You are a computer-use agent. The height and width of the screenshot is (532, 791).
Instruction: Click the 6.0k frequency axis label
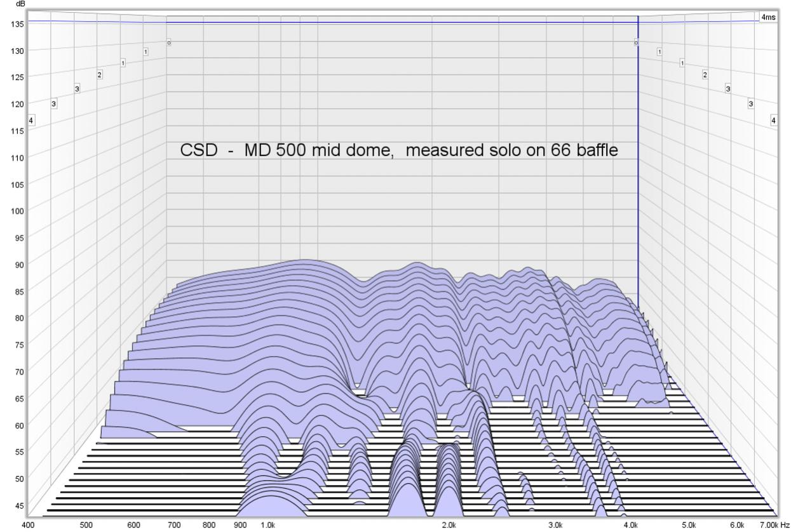pos(737,526)
